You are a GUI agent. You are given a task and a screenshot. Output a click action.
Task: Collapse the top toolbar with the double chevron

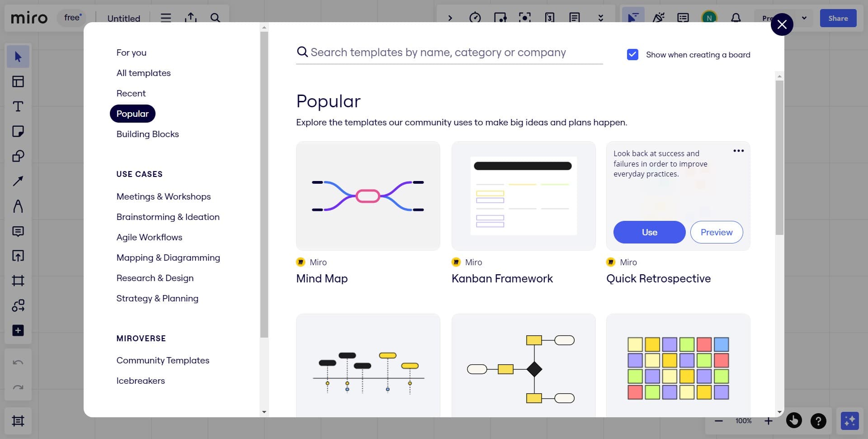600,18
